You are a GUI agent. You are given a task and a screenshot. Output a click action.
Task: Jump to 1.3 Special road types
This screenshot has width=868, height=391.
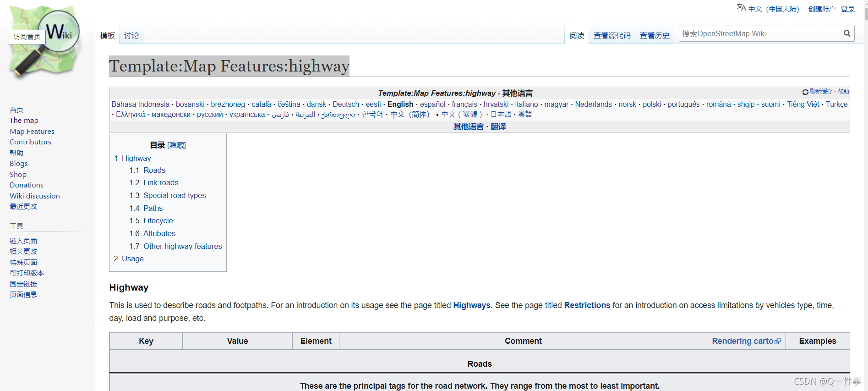click(167, 195)
